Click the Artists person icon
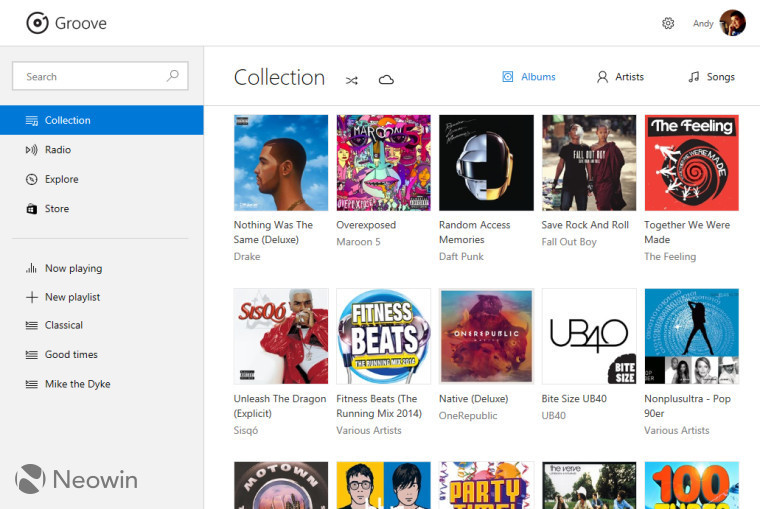 602,77
